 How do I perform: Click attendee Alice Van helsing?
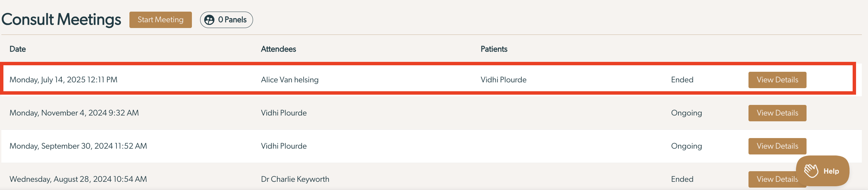pos(290,80)
